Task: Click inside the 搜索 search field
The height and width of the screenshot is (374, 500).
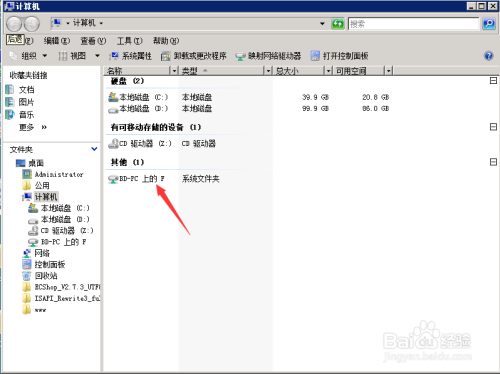Action: click(x=413, y=24)
